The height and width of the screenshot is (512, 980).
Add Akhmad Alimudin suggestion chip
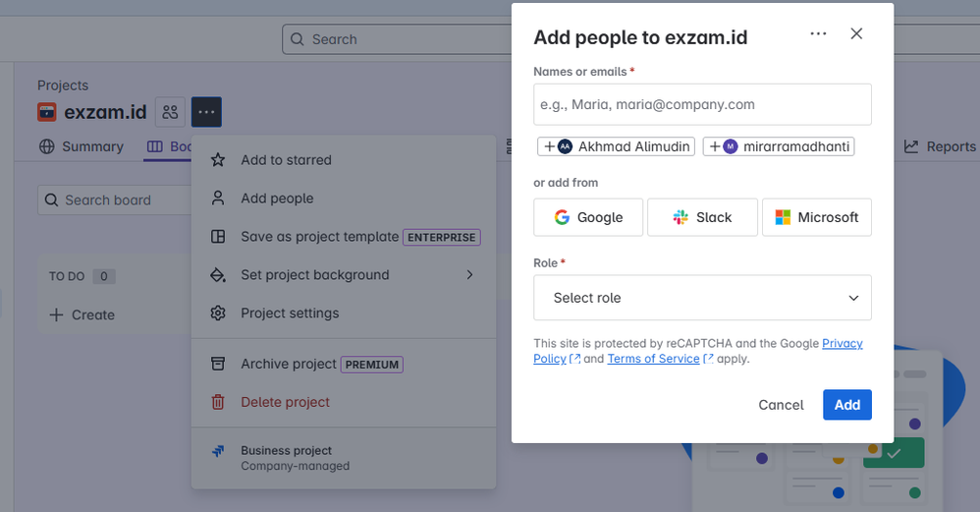(x=617, y=146)
